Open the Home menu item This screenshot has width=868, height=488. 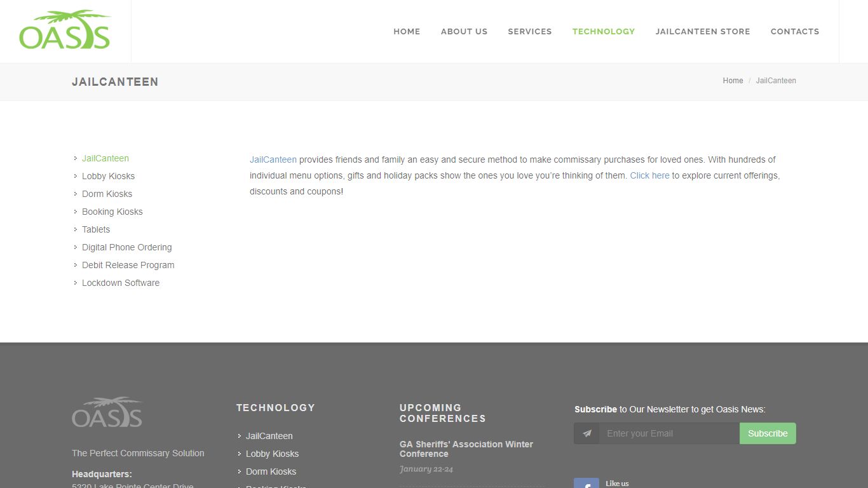click(x=407, y=31)
